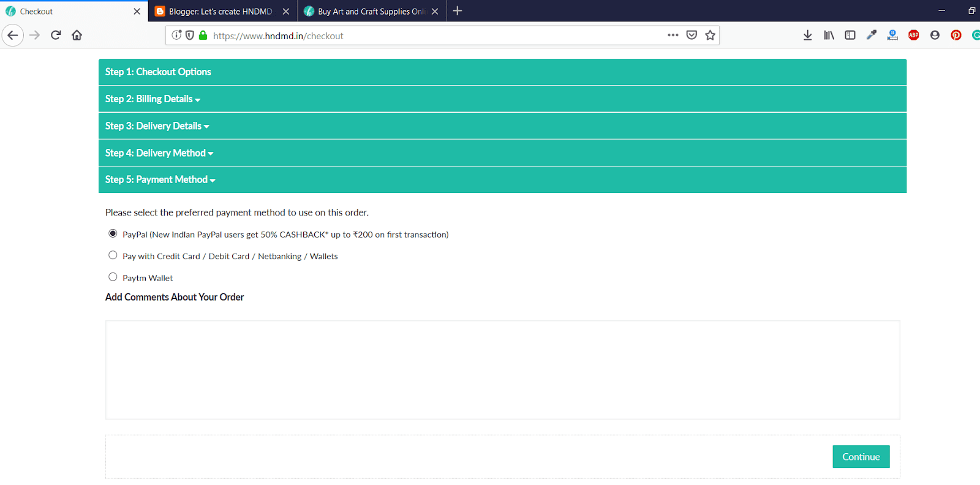
Task: Toggle the browser sidebar icon
Action: point(850,36)
